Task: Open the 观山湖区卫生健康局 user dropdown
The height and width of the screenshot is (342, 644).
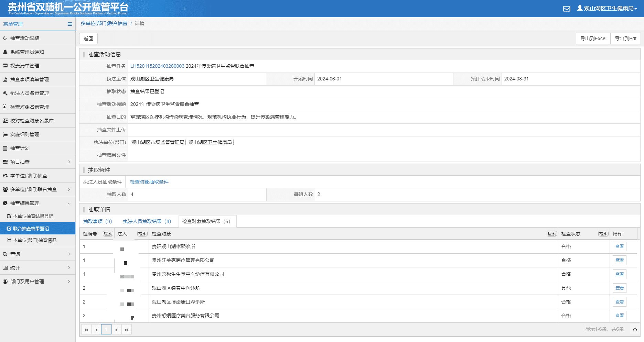Action: [x=607, y=8]
